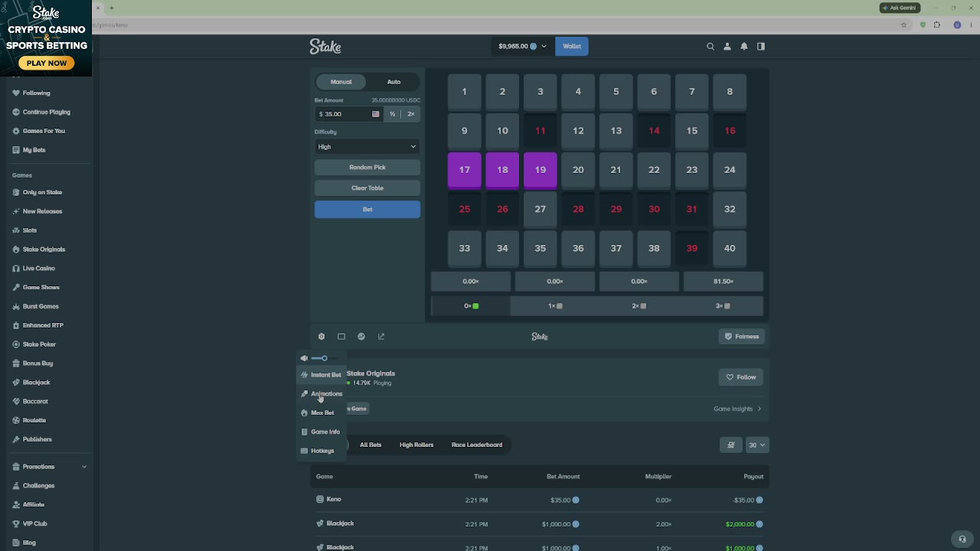Adjust the volume slider handle
This screenshot has height=551, width=980.
[325, 358]
